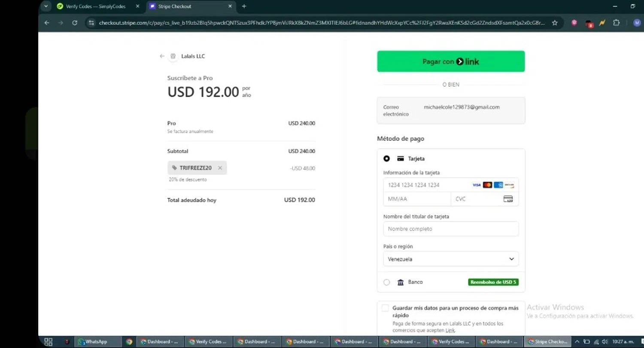Viewport: 644px width, 348px height.
Task: Click the network tray icon
Action: tap(596, 342)
